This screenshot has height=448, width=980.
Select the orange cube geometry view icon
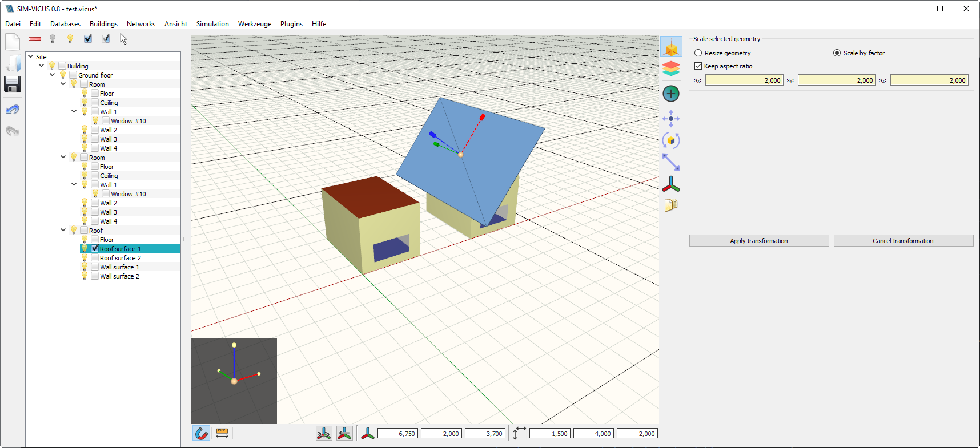[671, 47]
